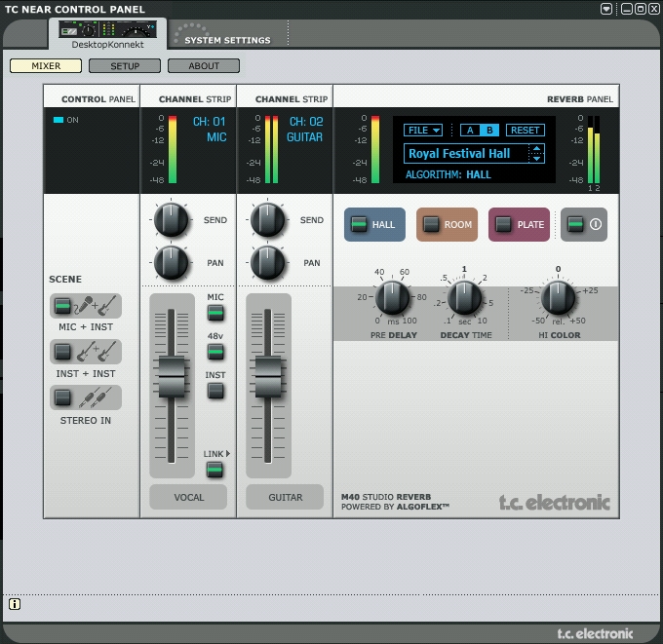Click the CH: 02 GUITAR level meter

pyautogui.click(x=271, y=149)
